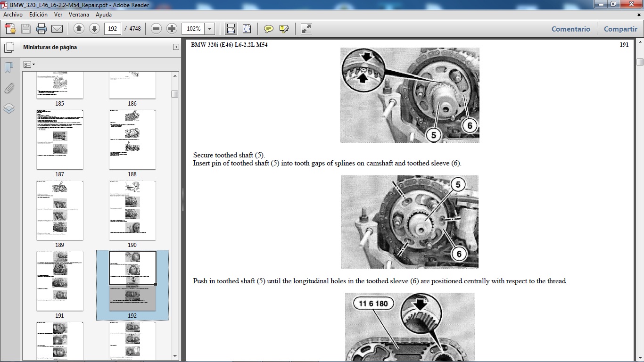Click the sentence starting "Insert pin of toothed shaft"
The image size is (644, 362).
click(x=327, y=164)
